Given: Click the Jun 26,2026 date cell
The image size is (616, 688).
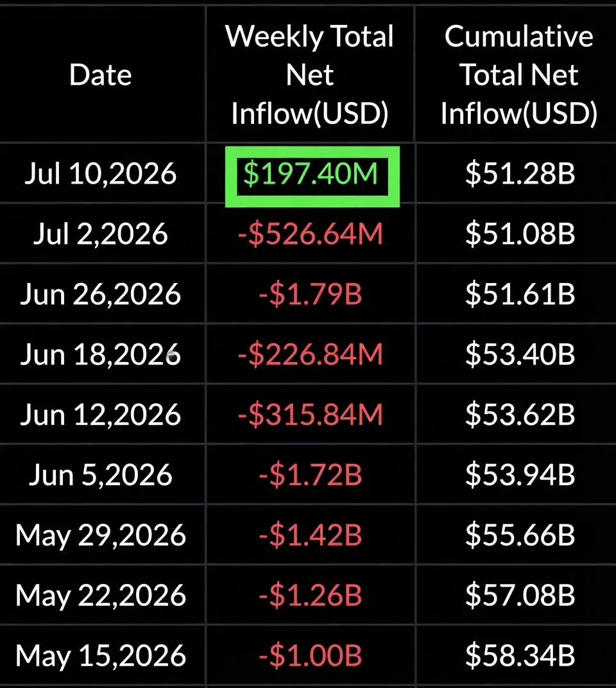Looking at the screenshot, I should 101,295.
